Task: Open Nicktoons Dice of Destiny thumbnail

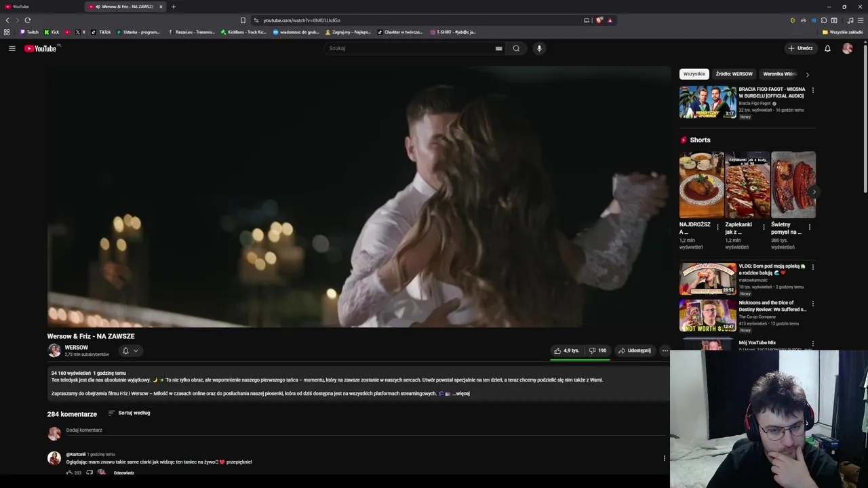Action: pyautogui.click(x=708, y=315)
